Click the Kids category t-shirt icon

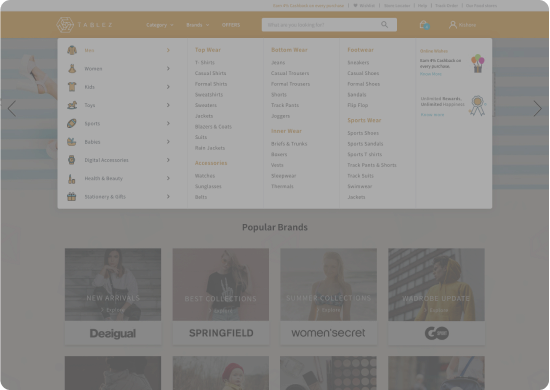(x=72, y=87)
